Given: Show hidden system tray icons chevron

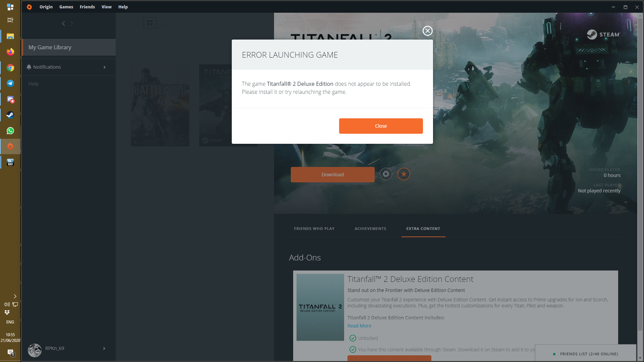Looking at the screenshot, I should [x=15, y=296].
